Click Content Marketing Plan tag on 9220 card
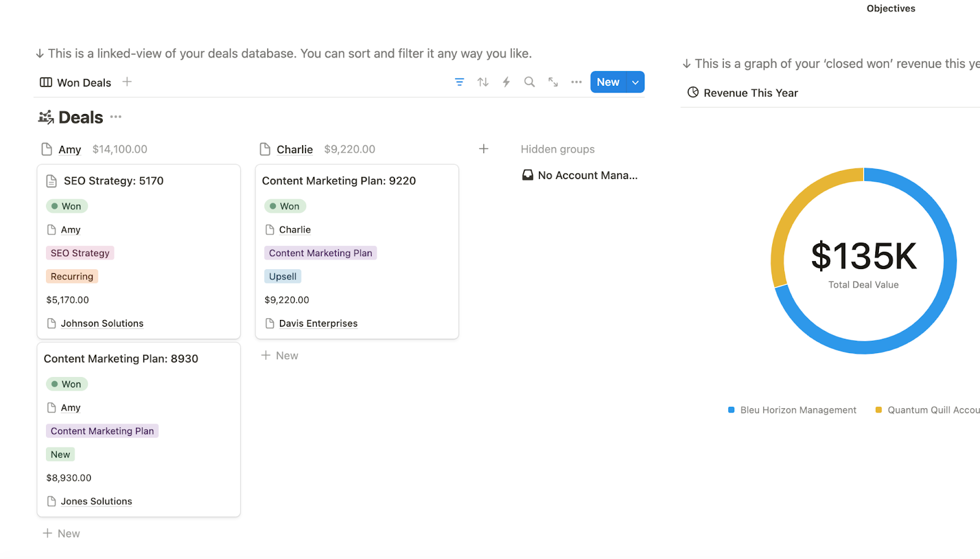The height and width of the screenshot is (559, 980). tap(320, 253)
